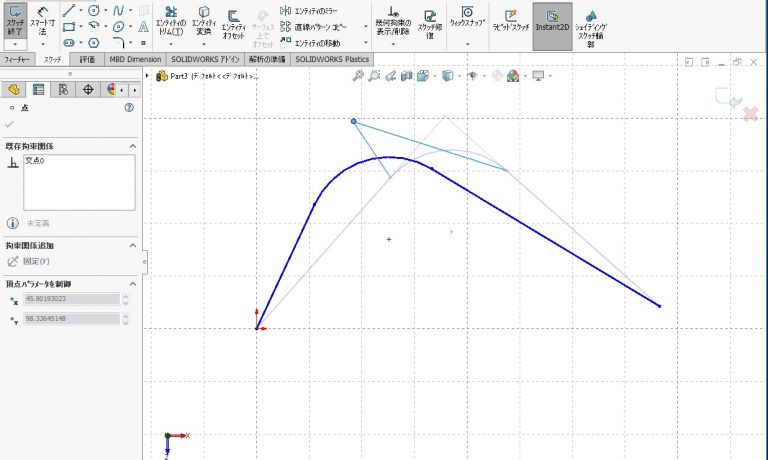Open the Quick Snaps (クイックスナップ) dropdown

[467, 45]
